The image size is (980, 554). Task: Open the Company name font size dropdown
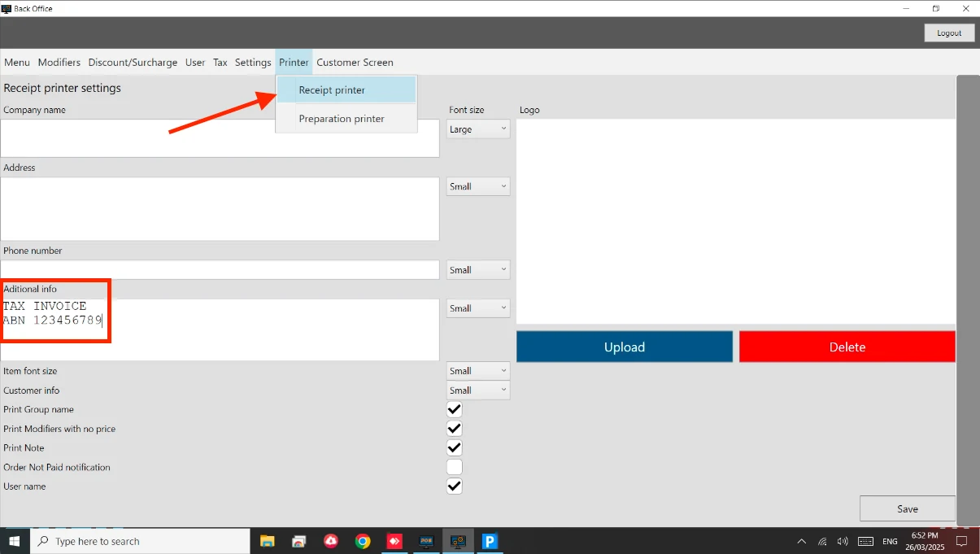point(478,129)
